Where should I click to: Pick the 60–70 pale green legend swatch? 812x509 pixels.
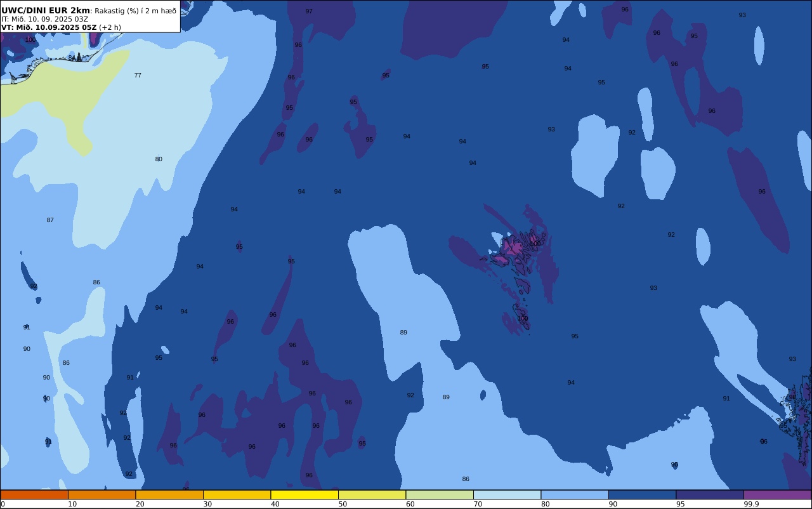pyautogui.click(x=440, y=494)
